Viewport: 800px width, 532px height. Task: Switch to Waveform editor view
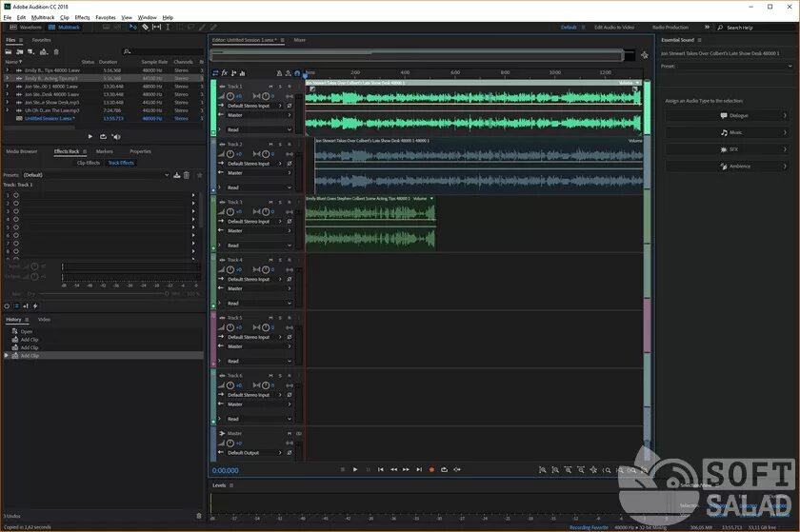point(26,27)
